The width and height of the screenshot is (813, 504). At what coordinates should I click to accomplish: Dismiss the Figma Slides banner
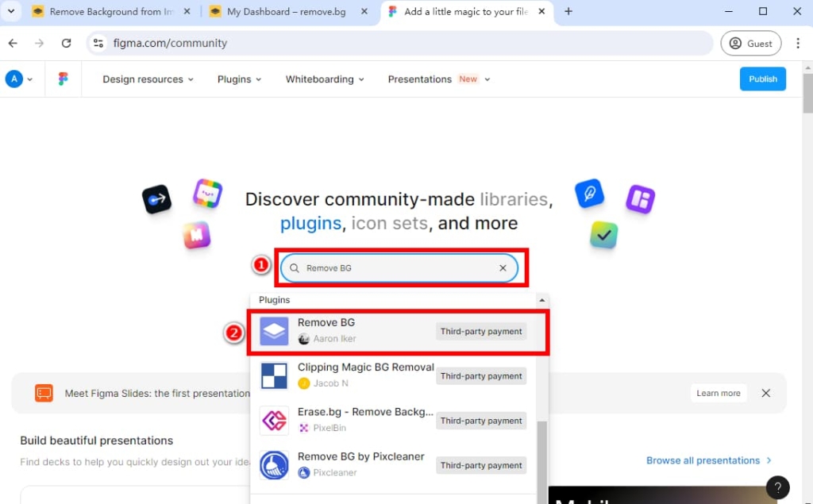[x=766, y=393]
